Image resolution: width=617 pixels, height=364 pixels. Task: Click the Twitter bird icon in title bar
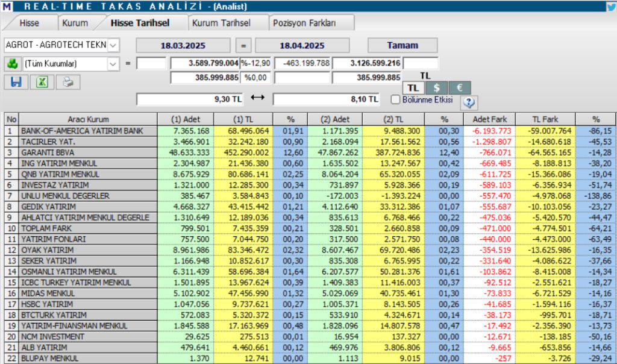[611, 6]
